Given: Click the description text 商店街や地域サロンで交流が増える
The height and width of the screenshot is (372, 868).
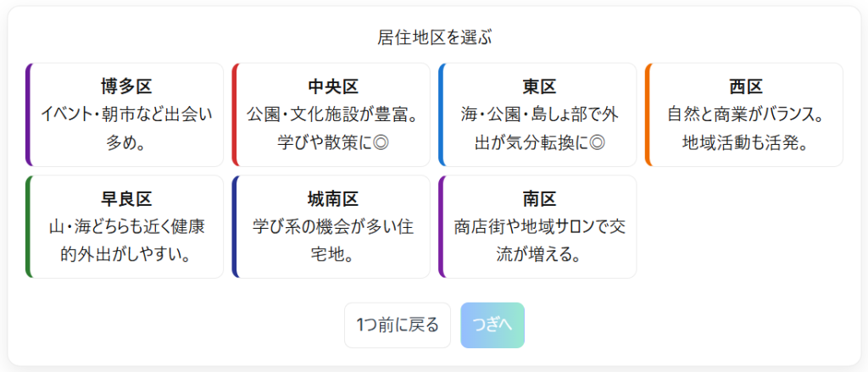Looking at the screenshot, I should (538, 240).
